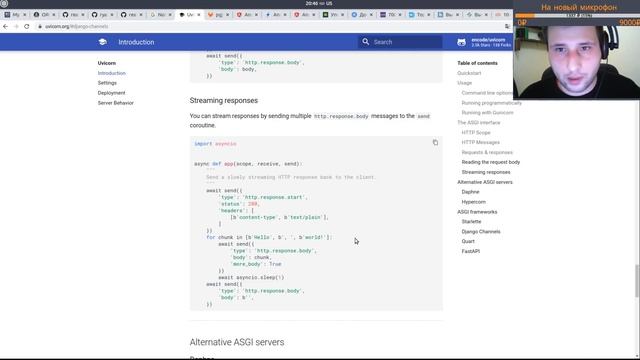Image resolution: width=640 pixels, height=360 pixels.
Task: Click the magnifier search icon
Action: 365,42
